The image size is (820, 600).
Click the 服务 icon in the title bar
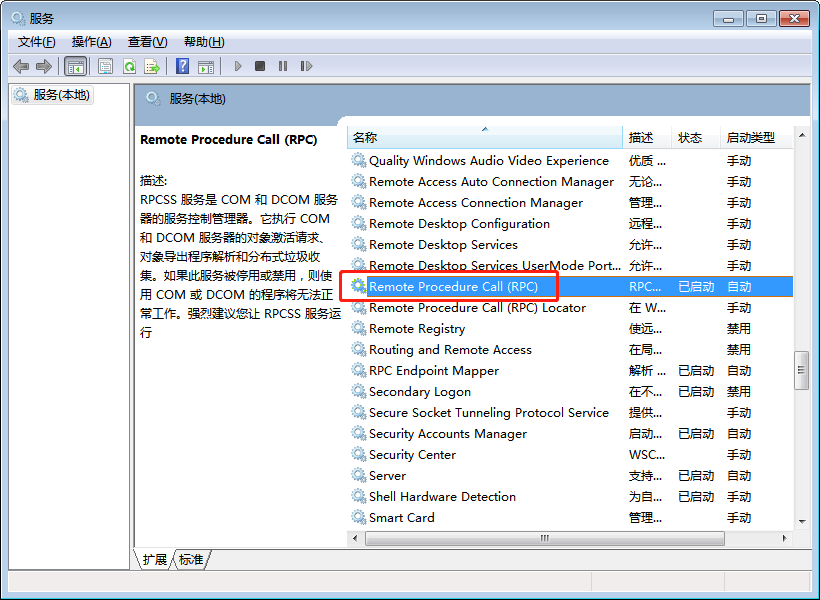18,18
